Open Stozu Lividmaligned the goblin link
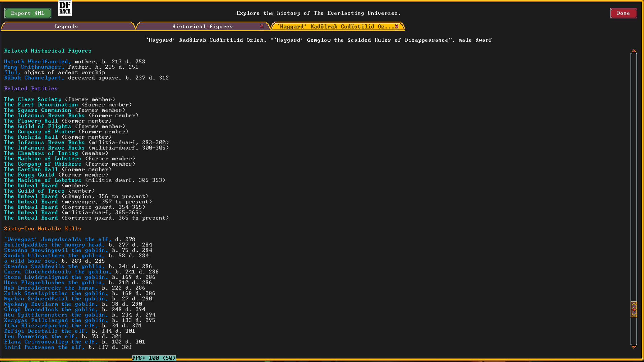This screenshot has height=362, width=644. [x=56, y=277]
